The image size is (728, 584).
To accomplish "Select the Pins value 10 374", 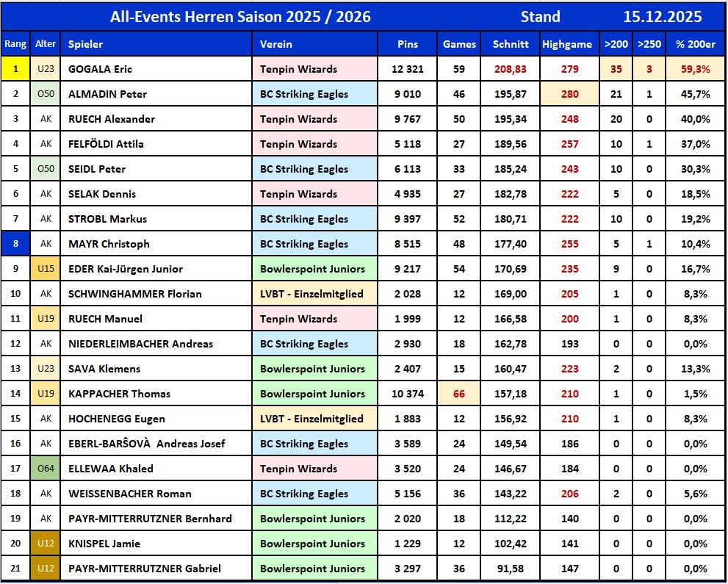I will 407,394.
